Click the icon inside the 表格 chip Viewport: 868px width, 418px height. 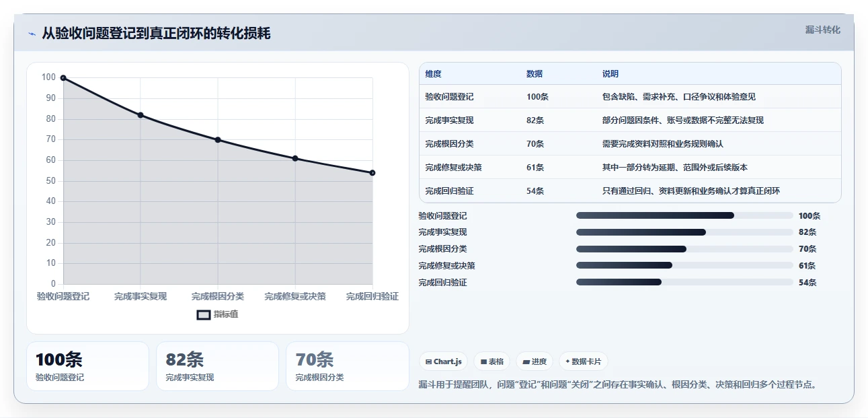pos(483,362)
